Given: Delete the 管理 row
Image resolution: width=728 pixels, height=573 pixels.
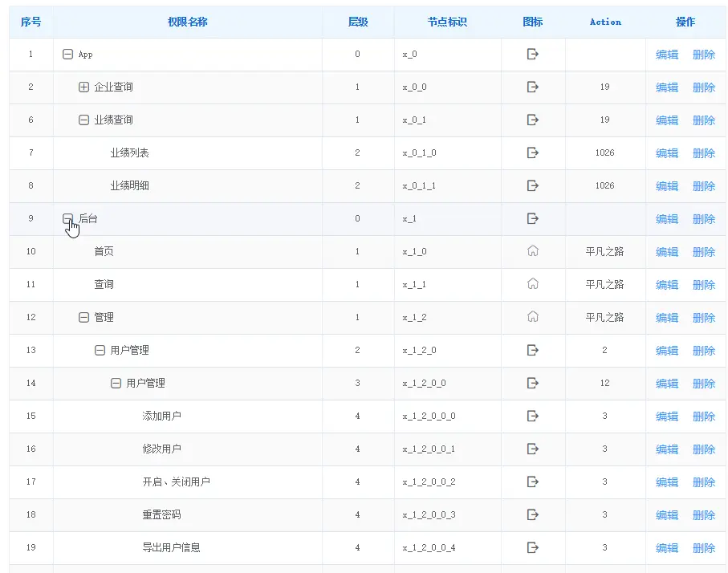Looking at the screenshot, I should [x=704, y=318].
